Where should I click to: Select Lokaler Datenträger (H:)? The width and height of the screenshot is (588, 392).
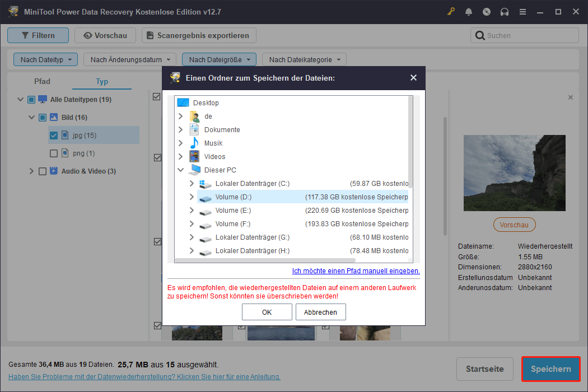[253, 250]
